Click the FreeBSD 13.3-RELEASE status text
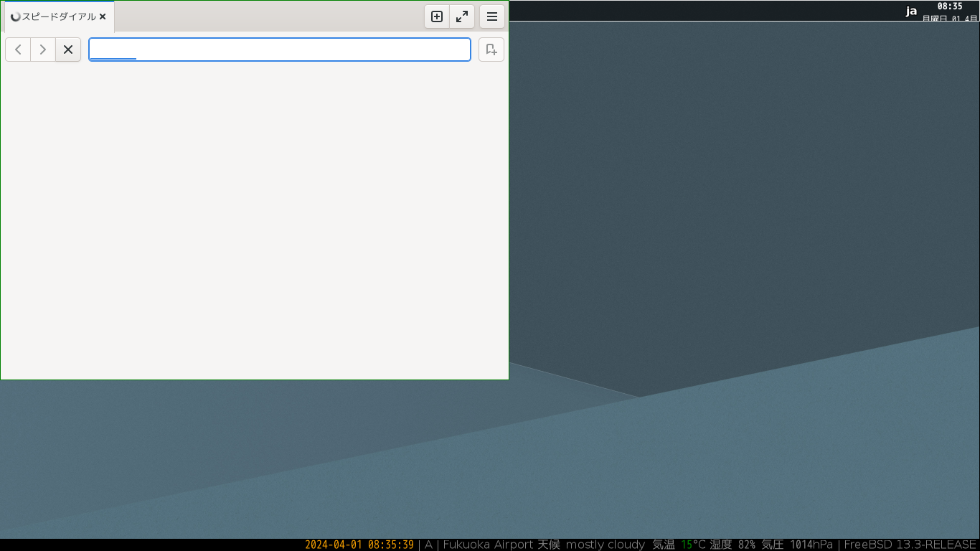Image resolution: width=980 pixels, height=551 pixels. 910,545
